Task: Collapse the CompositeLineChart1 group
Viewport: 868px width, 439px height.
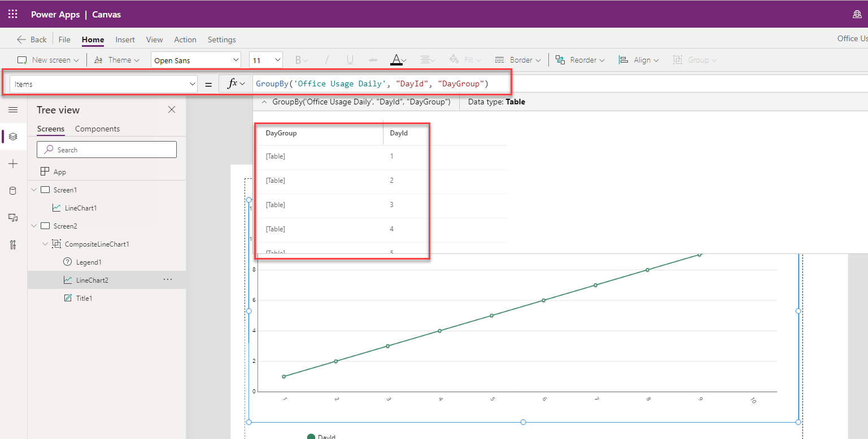Action: pos(46,244)
